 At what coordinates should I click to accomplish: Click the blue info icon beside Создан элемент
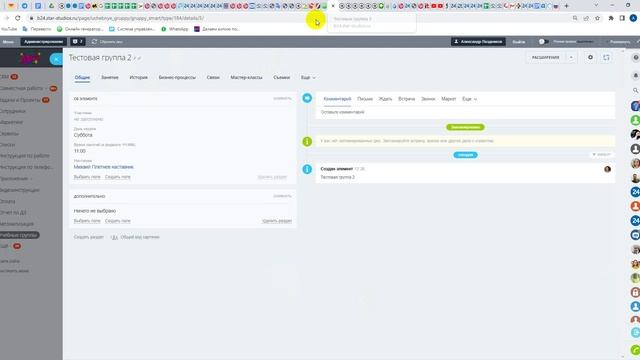(x=307, y=169)
